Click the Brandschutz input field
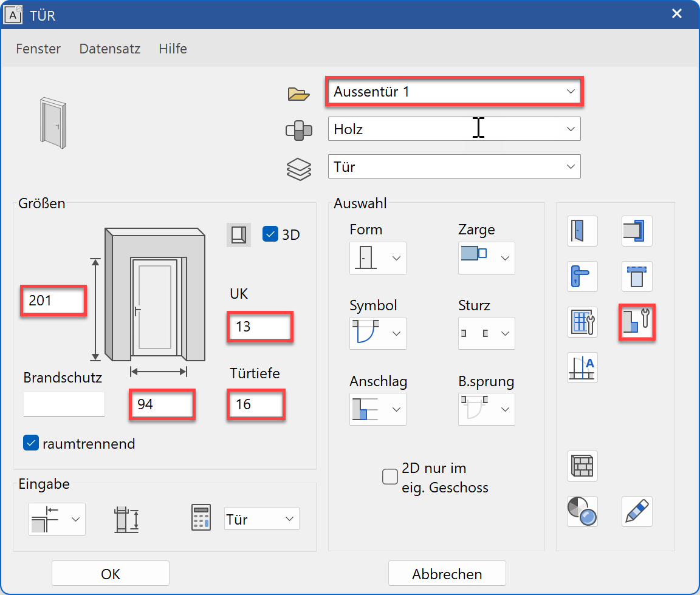Screen dimensions: 700x595 64,404
